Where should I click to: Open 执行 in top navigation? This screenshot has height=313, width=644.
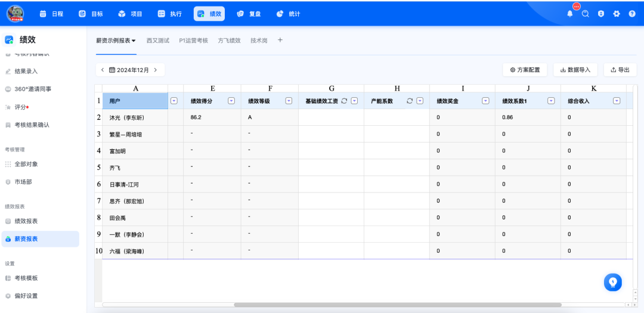pos(169,14)
